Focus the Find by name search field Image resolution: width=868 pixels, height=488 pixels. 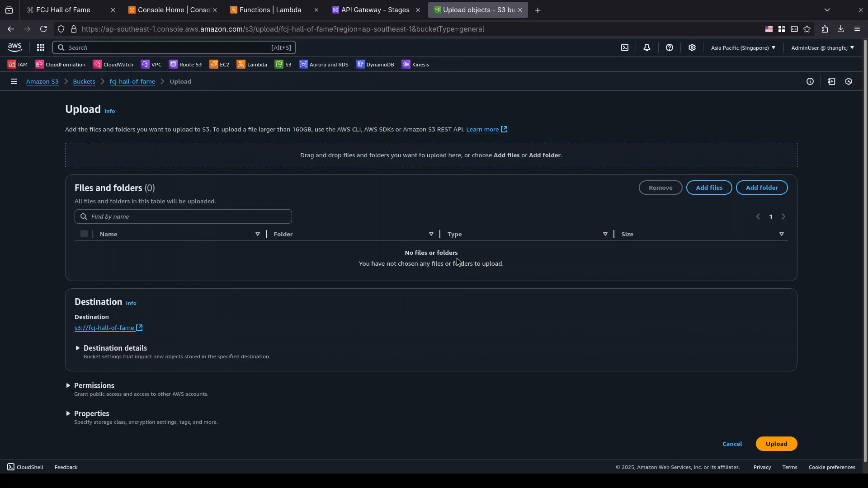pyautogui.click(x=183, y=216)
